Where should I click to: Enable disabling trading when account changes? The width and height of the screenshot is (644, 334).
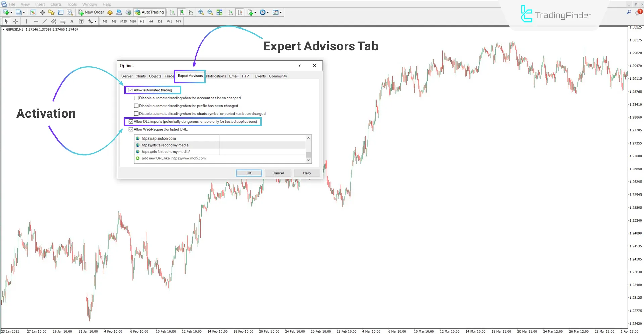coord(136,98)
